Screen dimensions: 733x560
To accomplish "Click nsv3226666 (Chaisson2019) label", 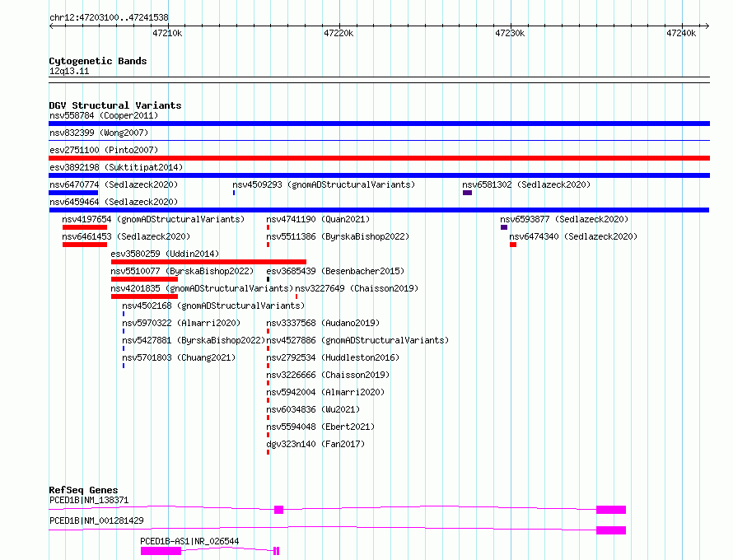I will pos(328,375).
